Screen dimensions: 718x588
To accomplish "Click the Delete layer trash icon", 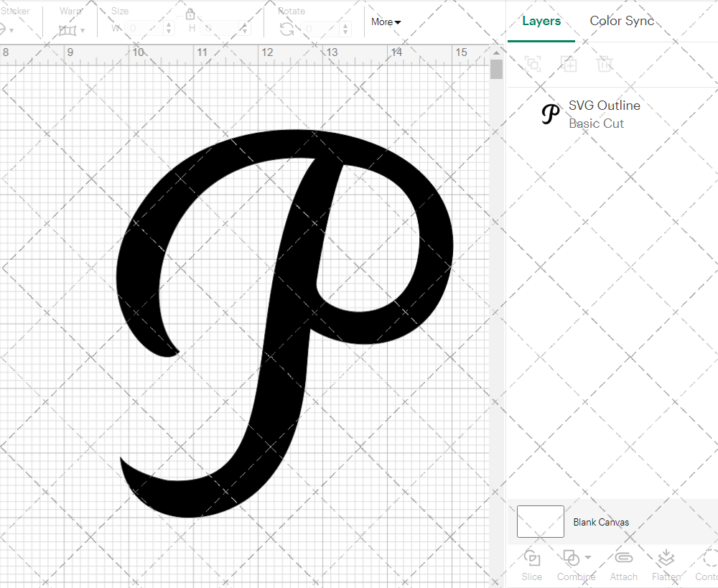I will pyautogui.click(x=605, y=64).
